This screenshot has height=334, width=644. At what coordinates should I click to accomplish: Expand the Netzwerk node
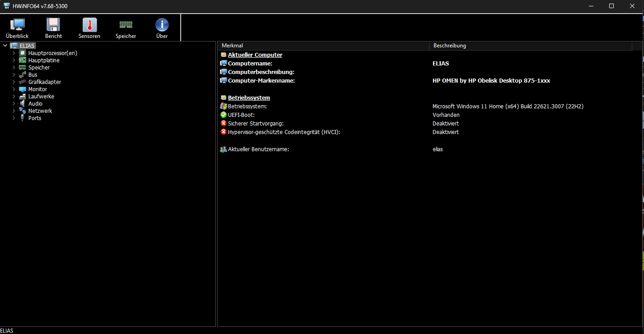[x=14, y=111]
